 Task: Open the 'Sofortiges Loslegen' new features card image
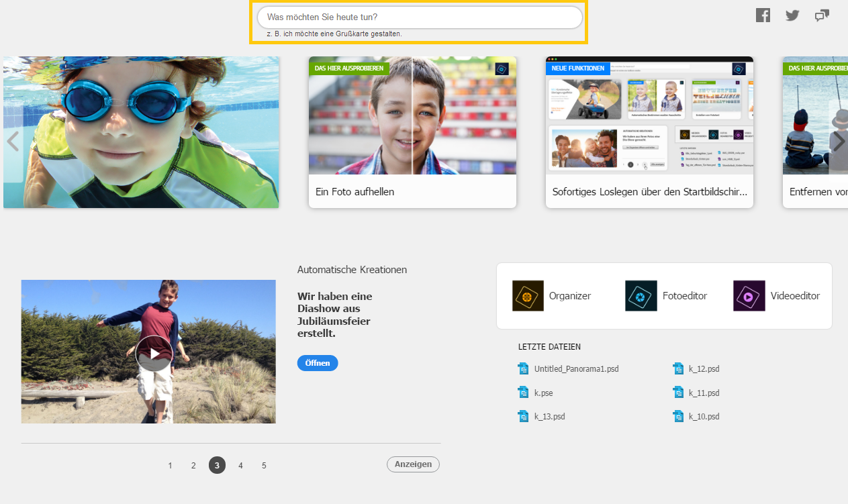point(649,115)
